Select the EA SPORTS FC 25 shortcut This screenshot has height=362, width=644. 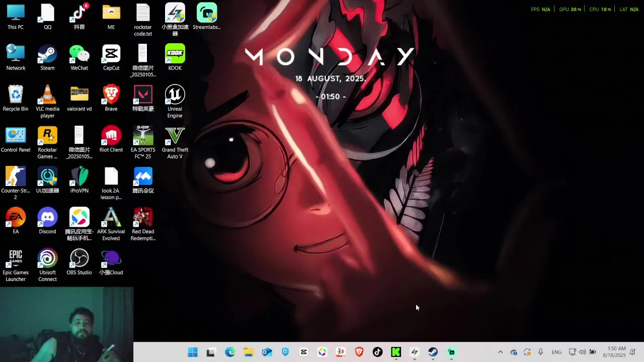coord(143,143)
